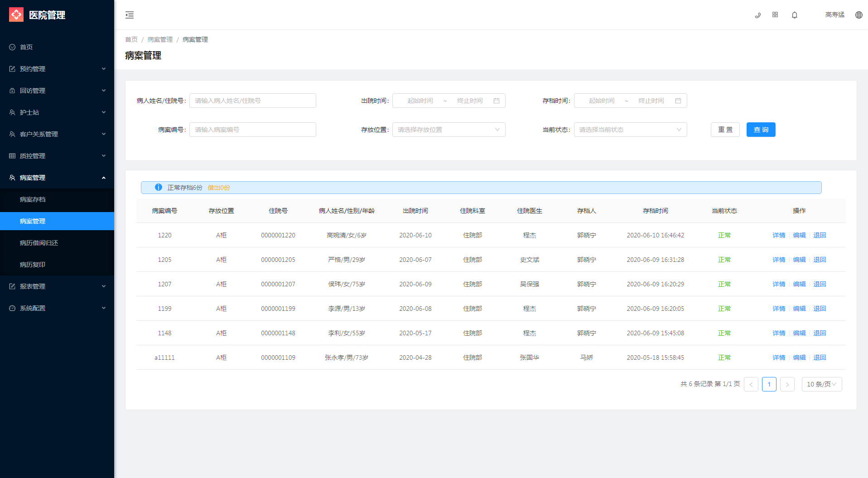Image resolution: width=868 pixels, height=478 pixels.
Task: Click the person icon beside 病案管理 parent menu
Action: pos(12,178)
